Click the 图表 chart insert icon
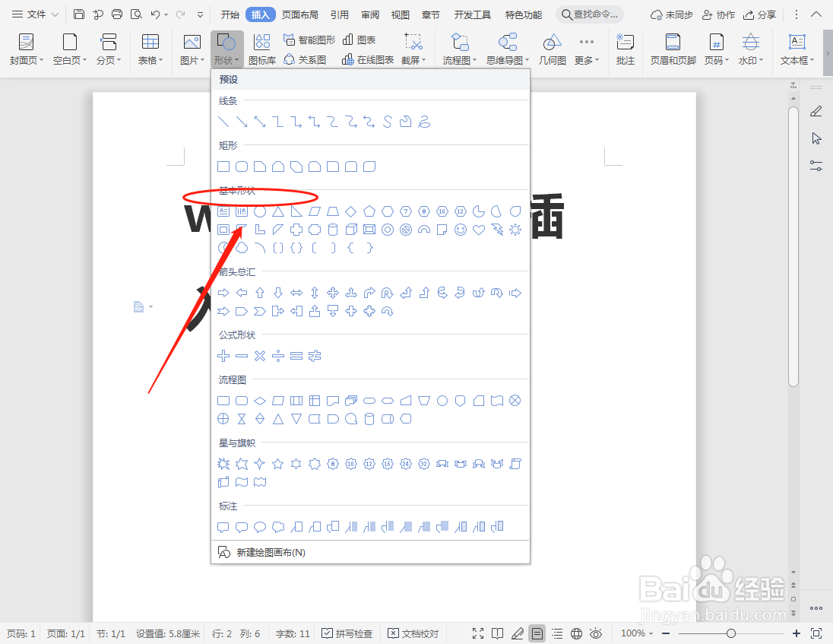833x644 pixels. pyautogui.click(x=359, y=40)
